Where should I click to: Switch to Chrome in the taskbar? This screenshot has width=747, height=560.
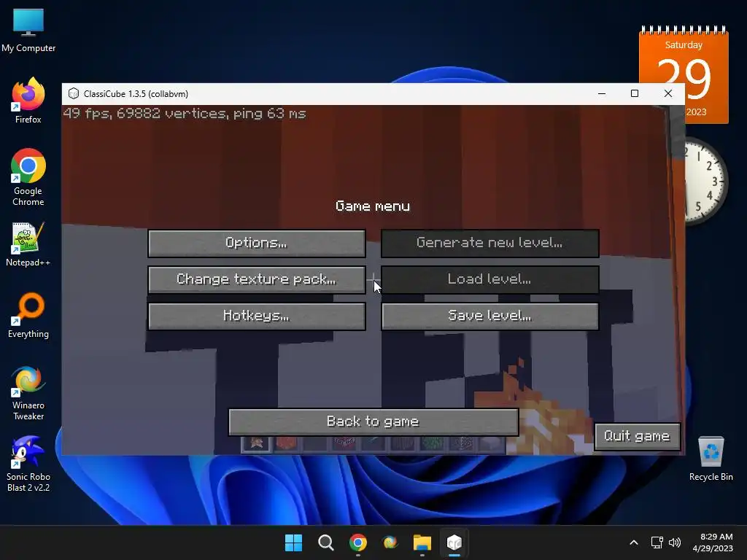[x=357, y=542]
